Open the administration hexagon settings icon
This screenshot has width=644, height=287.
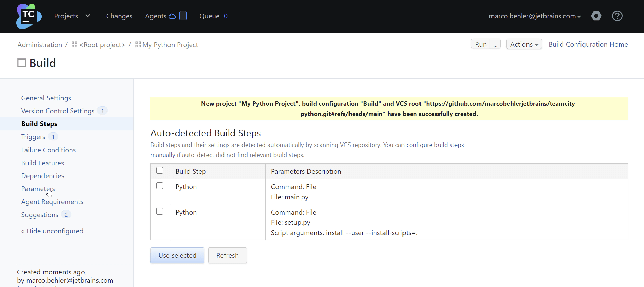596,16
